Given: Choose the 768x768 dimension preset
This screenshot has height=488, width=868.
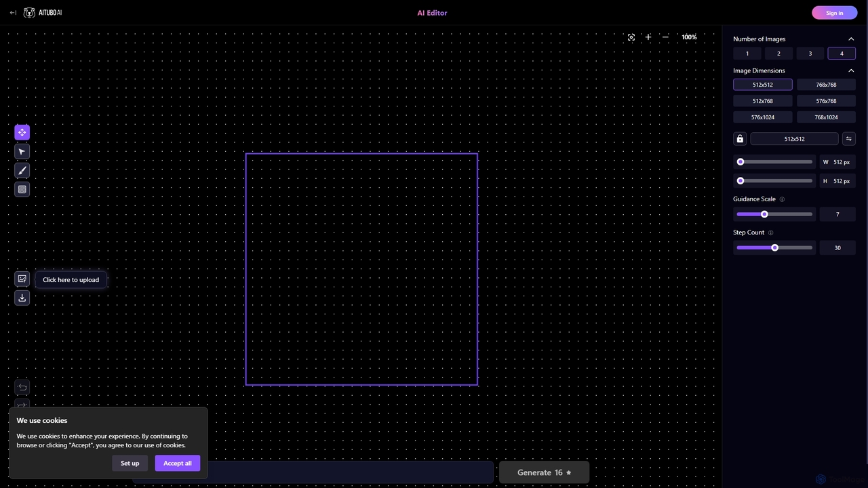Looking at the screenshot, I should pyautogui.click(x=826, y=85).
